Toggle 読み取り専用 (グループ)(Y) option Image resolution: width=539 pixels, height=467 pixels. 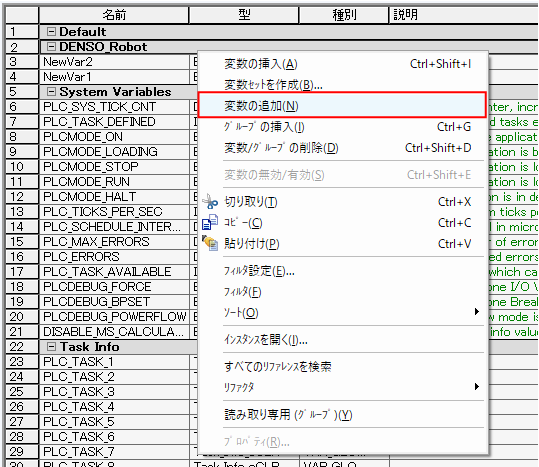pyautogui.click(x=342, y=415)
